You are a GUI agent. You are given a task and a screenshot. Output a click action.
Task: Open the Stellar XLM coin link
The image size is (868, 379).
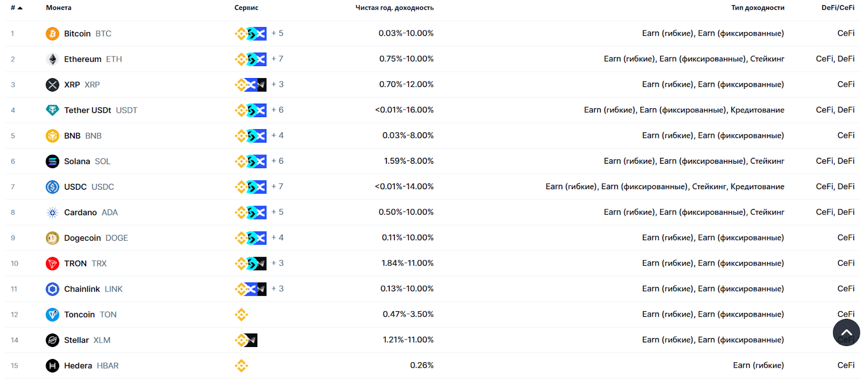(87, 340)
